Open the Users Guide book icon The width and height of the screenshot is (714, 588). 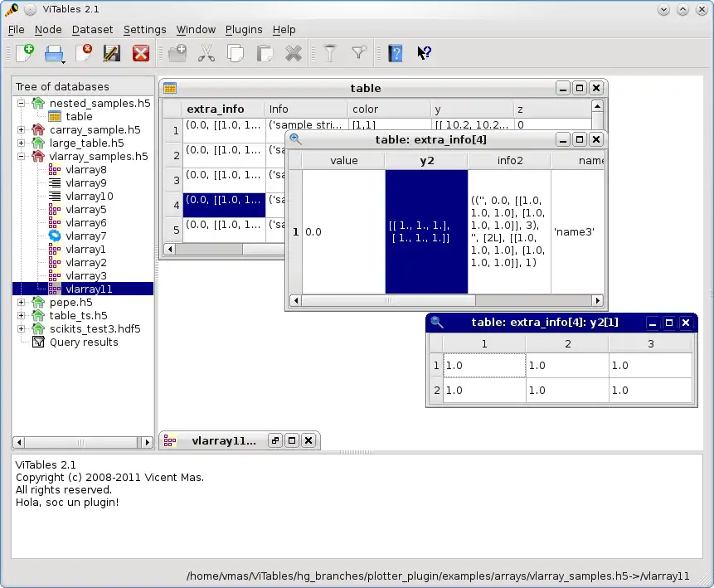point(396,54)
